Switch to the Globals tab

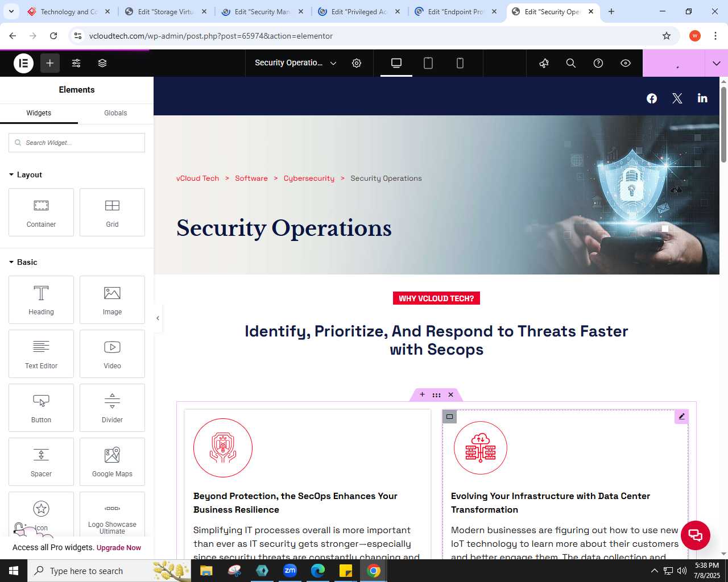click(115, 113)
